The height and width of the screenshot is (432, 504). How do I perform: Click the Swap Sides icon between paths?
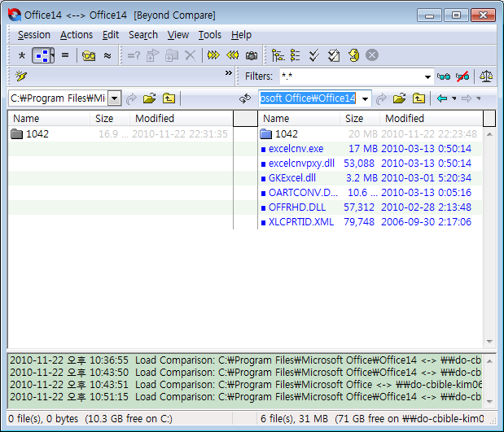click(245, 98)
